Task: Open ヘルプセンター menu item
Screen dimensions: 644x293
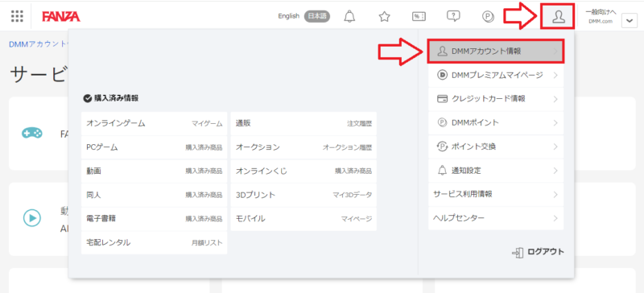Action: tap(496, 218)
